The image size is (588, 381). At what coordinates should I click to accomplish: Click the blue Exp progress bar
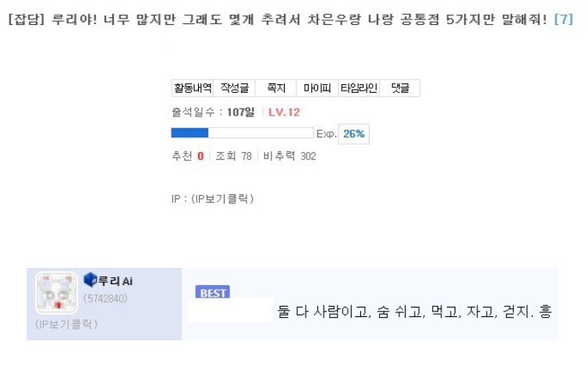(242, 133)
